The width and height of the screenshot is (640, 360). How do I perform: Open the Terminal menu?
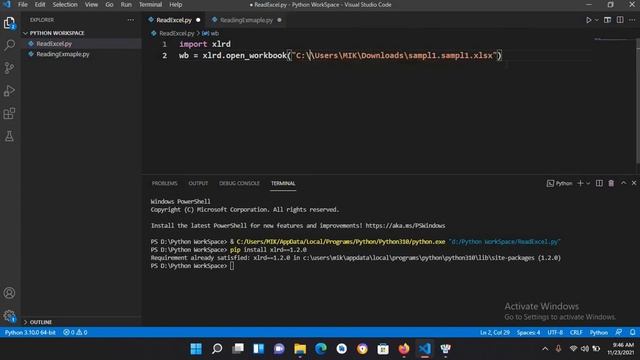tap(150, 5)
